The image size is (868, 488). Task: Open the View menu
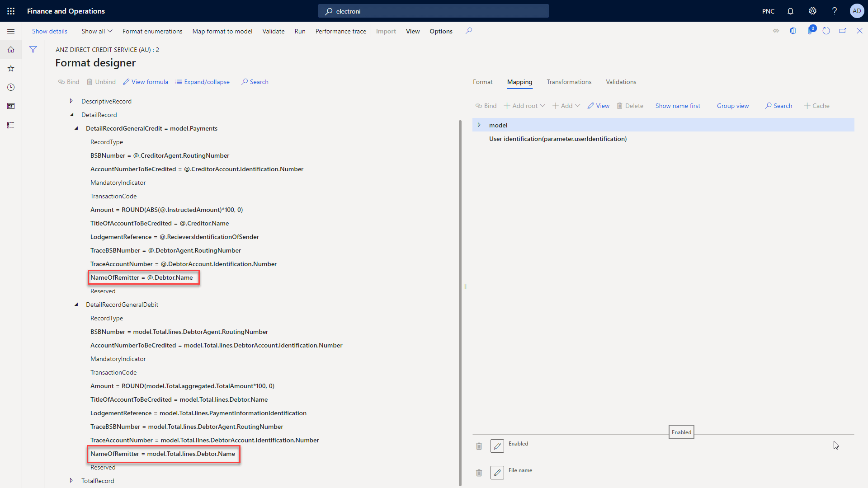tap(413, 31)
